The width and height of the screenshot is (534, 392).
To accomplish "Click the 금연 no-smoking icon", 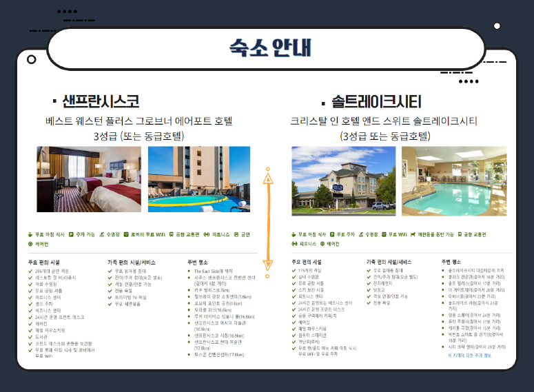I will click(x=236, y=234).
